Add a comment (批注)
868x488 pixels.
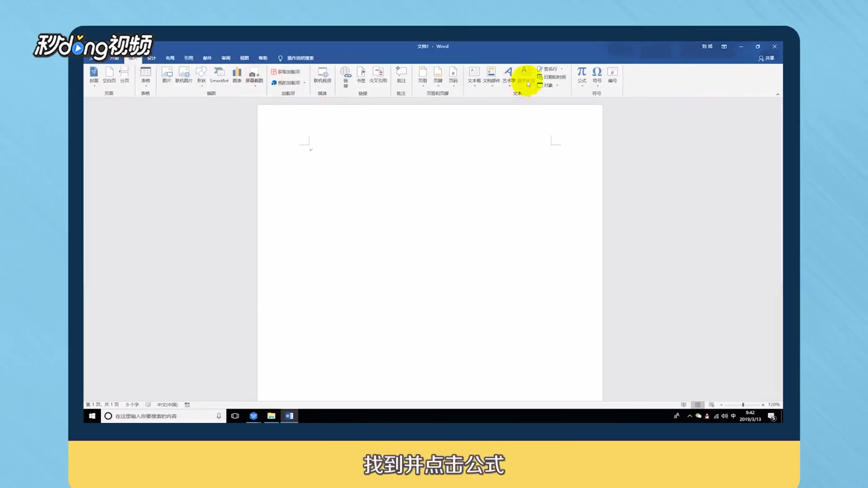[401, 75]
